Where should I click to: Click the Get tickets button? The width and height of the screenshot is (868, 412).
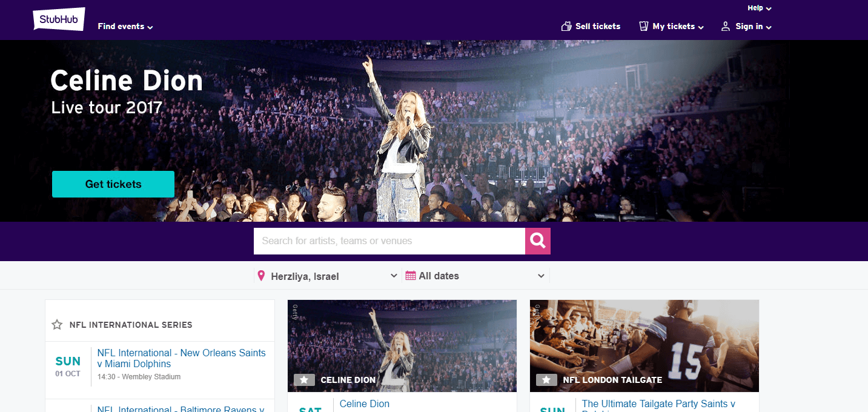pyautogui.click(x=113, y=184)
